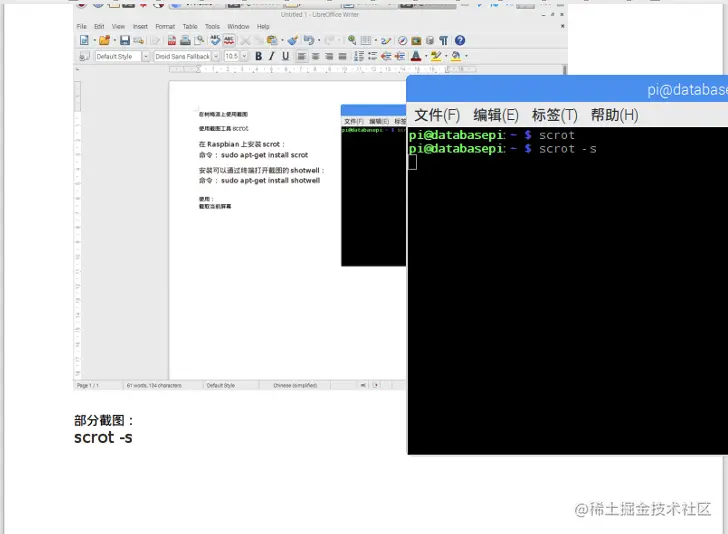This screenshot has height=534, width=728.
Task: Run spelling and grammar check
Action: [215, 40]
